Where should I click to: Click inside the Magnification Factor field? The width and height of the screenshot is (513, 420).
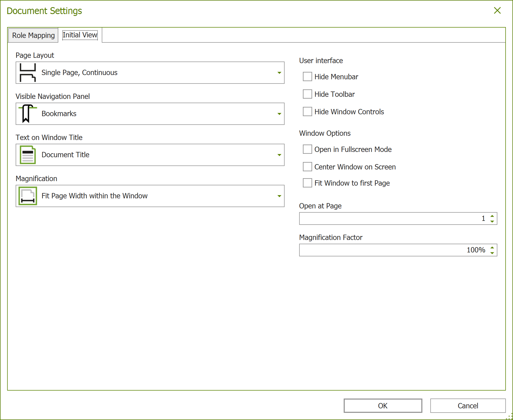point(384,250)
